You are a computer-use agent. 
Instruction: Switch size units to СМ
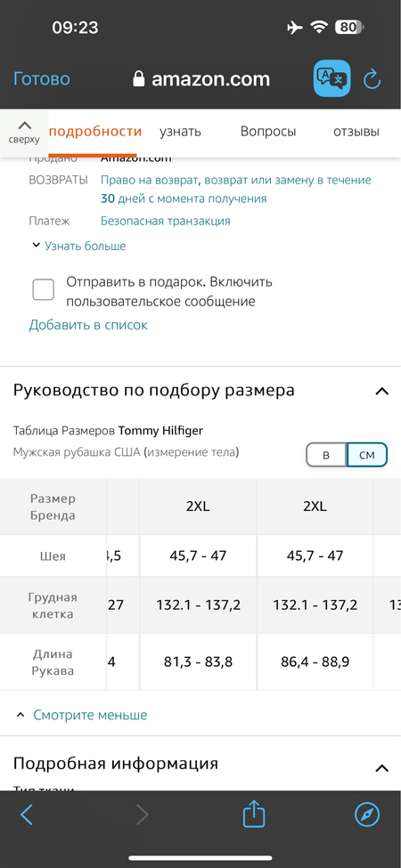click(366, 456)
